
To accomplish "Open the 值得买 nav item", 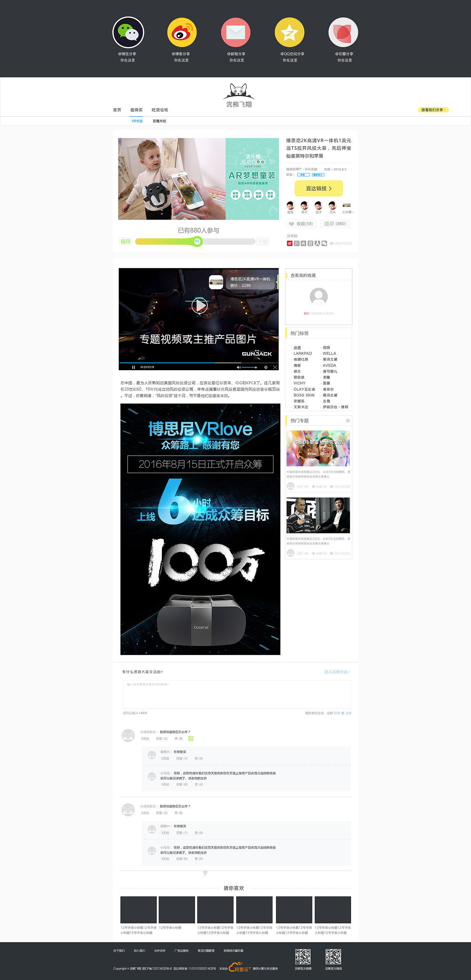I will [136, 110].
